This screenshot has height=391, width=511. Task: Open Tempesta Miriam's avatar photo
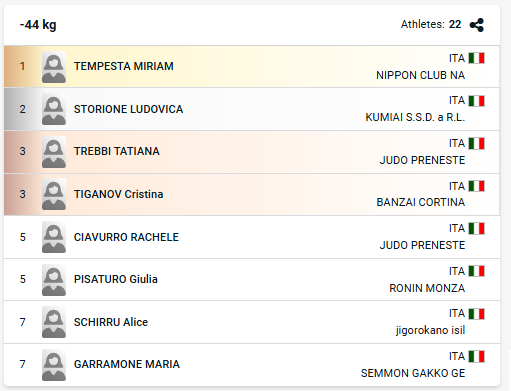point(54,67)
